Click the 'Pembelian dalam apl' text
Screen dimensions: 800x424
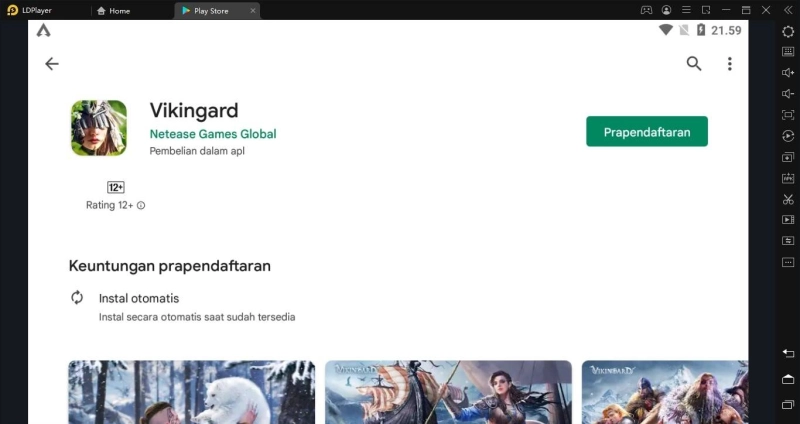[x=197, y=151]
